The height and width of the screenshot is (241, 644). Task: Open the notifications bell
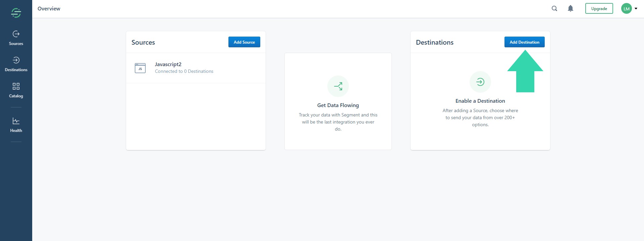[570, 9]
